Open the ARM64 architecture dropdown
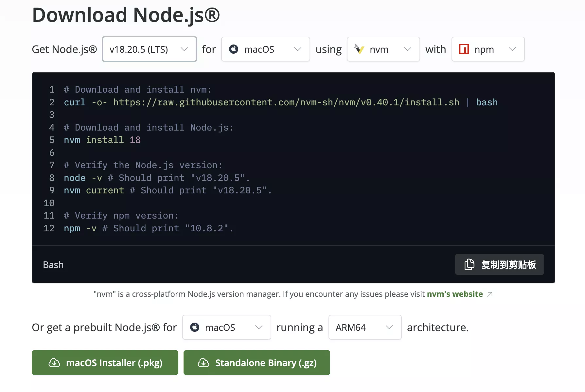This screenshot has width=585, height=392. pos(365,327)
